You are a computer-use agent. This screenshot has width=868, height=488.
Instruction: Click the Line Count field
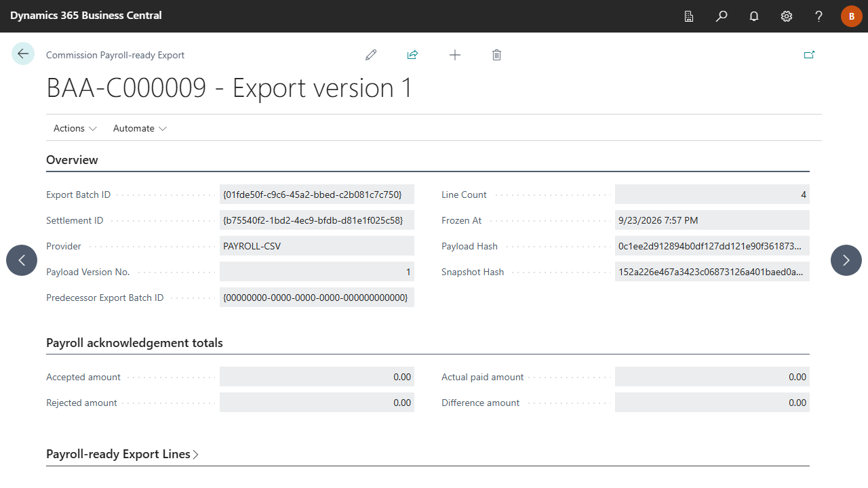point(712,195)
